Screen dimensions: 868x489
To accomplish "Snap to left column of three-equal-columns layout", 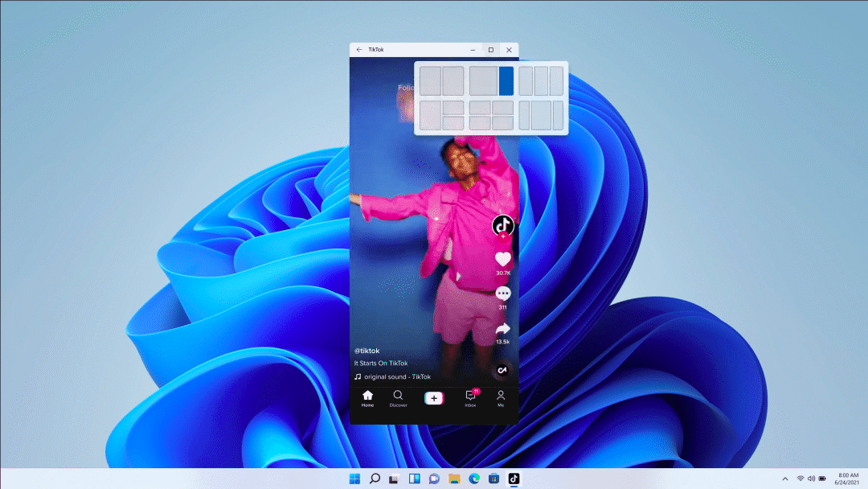I will coord(526,81).
